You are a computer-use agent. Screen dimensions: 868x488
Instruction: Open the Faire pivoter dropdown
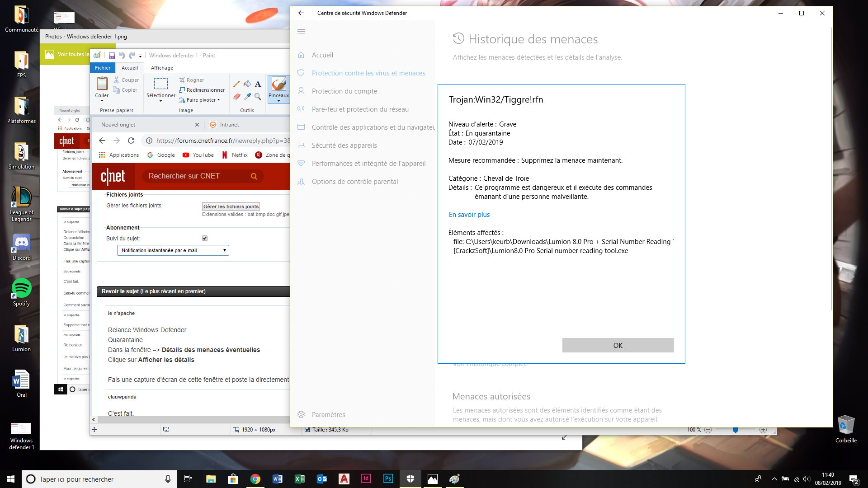click(x=199, y=100)
